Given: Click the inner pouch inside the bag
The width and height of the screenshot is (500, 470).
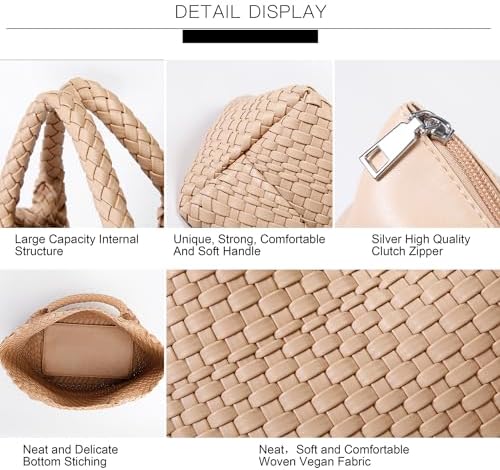Looking at the screenshot, I should 87,351.
